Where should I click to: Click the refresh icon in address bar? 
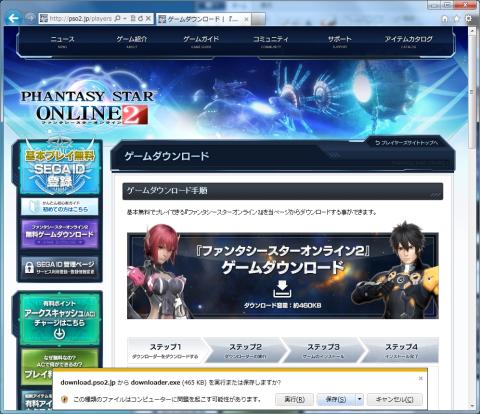[x=141, y=19]
